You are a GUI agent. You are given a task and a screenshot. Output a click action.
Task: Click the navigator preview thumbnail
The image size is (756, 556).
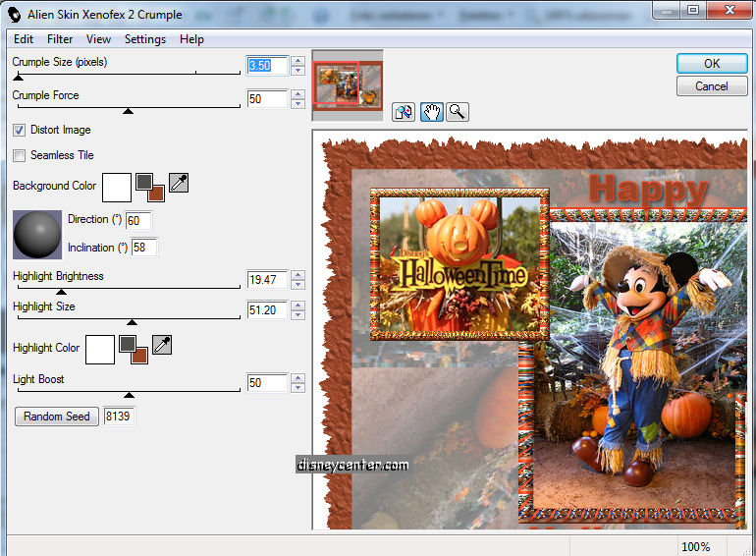[x=348, y=84]
